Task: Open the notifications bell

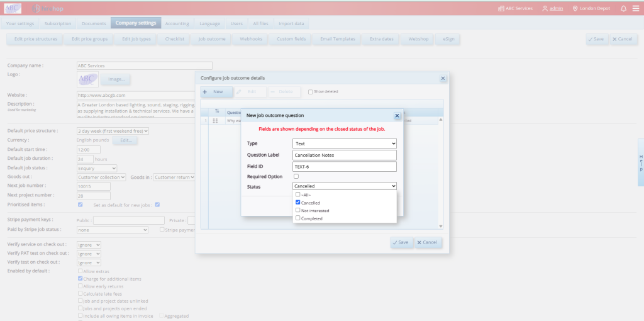Action: (x=623, y=8)
